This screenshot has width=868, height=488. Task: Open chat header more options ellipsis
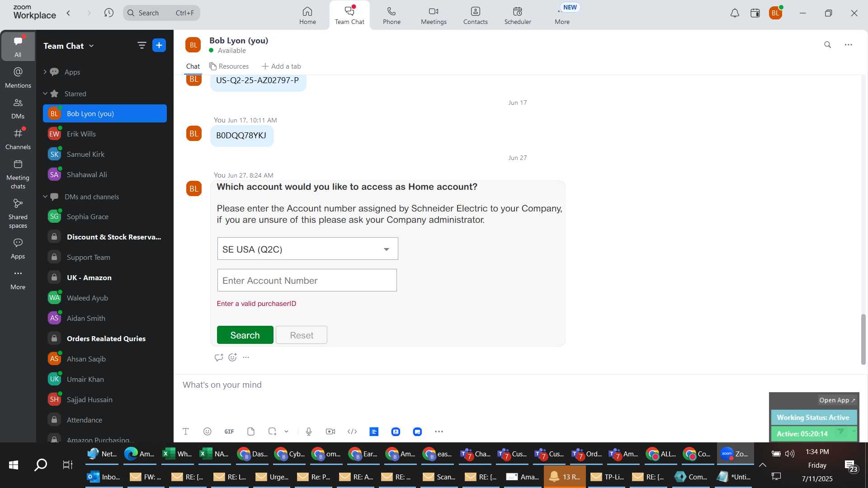tap(849, 45)
